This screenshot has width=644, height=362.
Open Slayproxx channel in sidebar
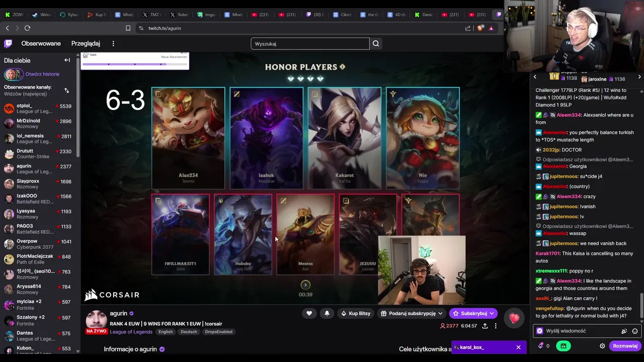pos(38,184)
